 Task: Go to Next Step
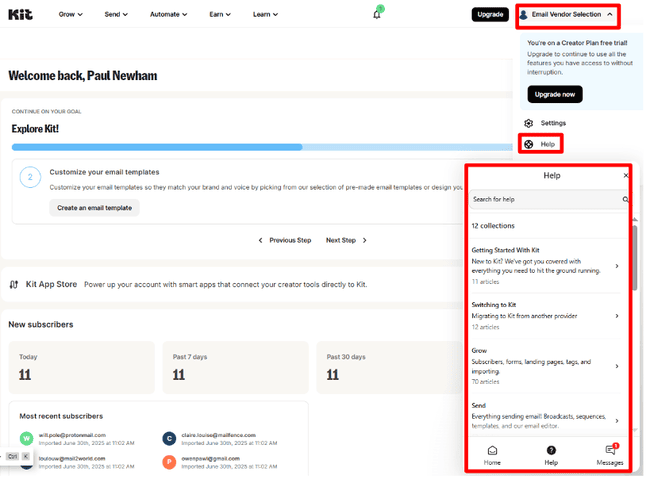346,240
